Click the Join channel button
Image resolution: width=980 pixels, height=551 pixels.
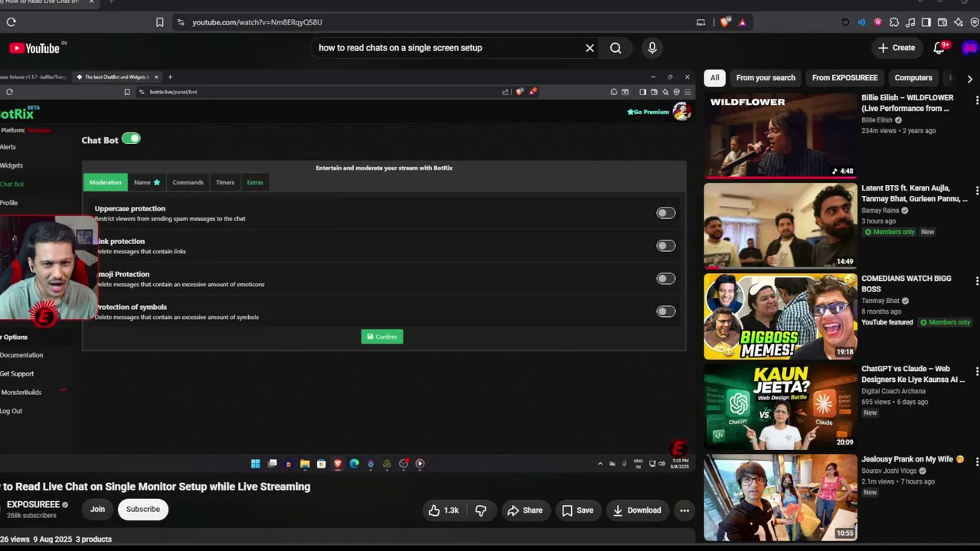97,509
